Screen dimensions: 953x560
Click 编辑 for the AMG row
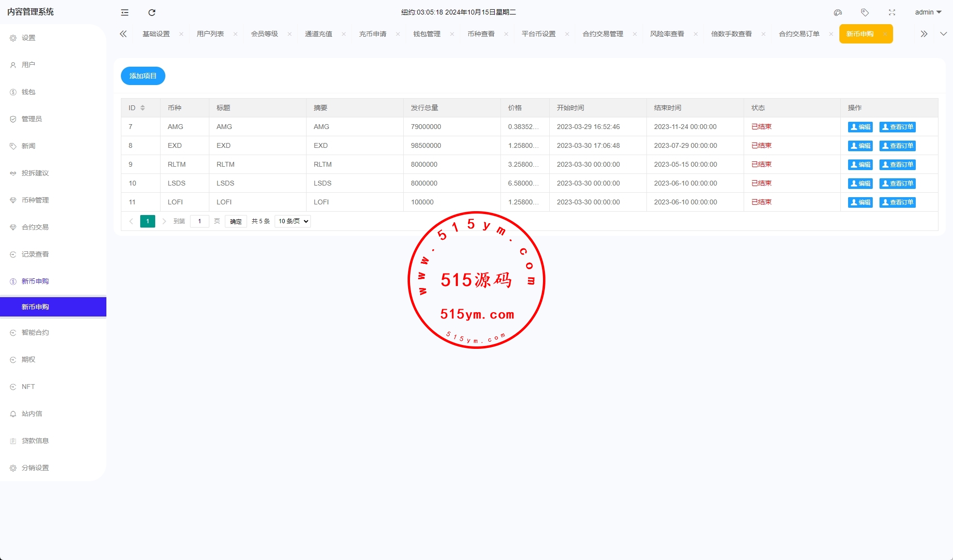click(x=860, y=127)
